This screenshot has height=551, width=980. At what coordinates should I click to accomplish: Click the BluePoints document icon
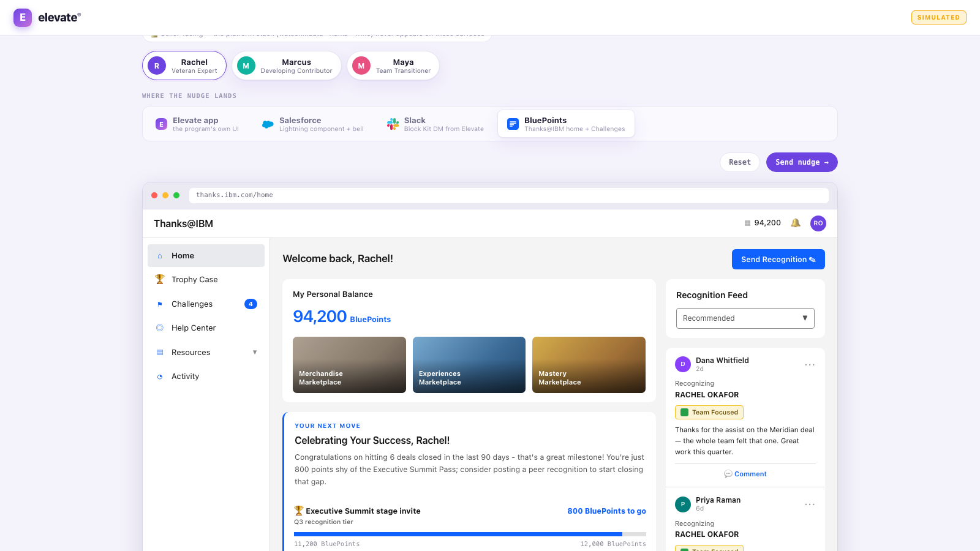pyautogui.click(x=513, y=124)
